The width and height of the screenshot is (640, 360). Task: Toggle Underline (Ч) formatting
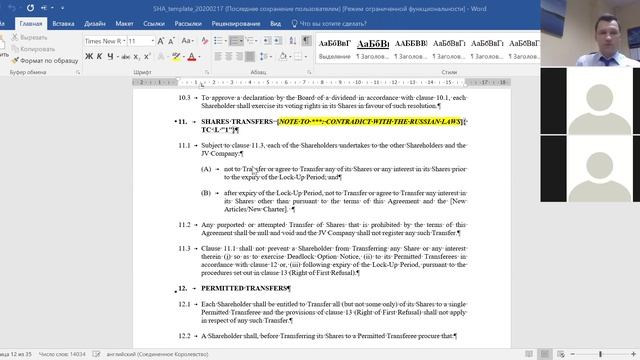click(110, 57)
